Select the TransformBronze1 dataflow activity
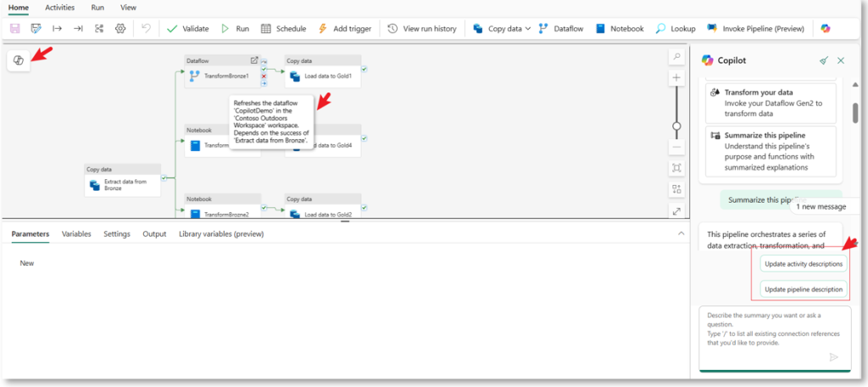The height and width of the screenshot is (387, 868). (222, 71)
